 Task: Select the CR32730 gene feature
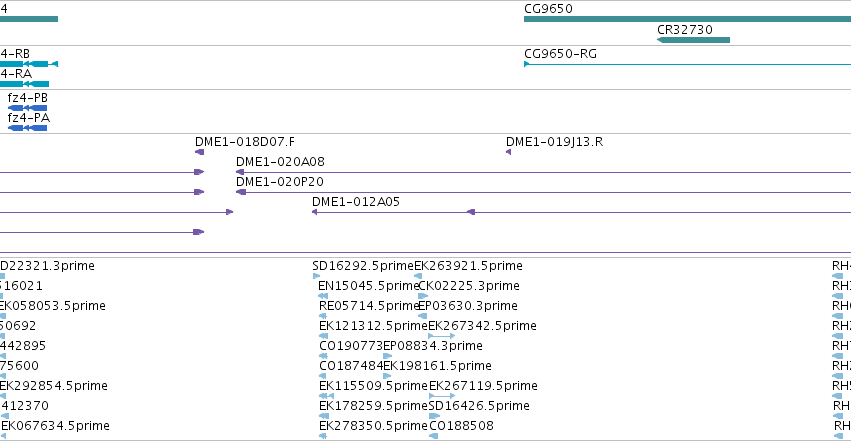693,40
